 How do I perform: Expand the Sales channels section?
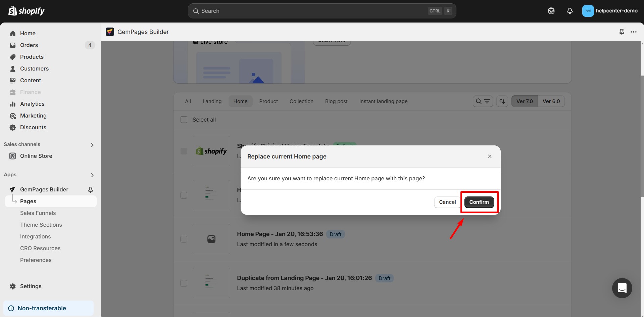pos(92,145)
